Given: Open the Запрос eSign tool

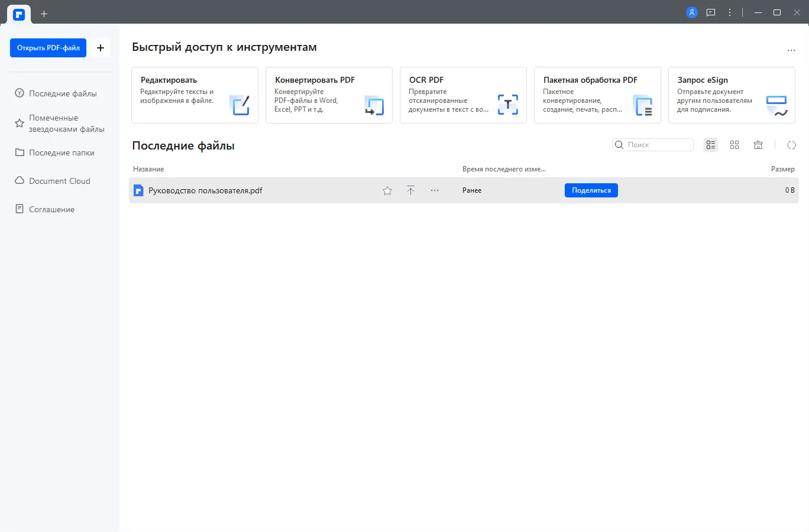Looking at the screenshot, I should [x=732, y=95].
